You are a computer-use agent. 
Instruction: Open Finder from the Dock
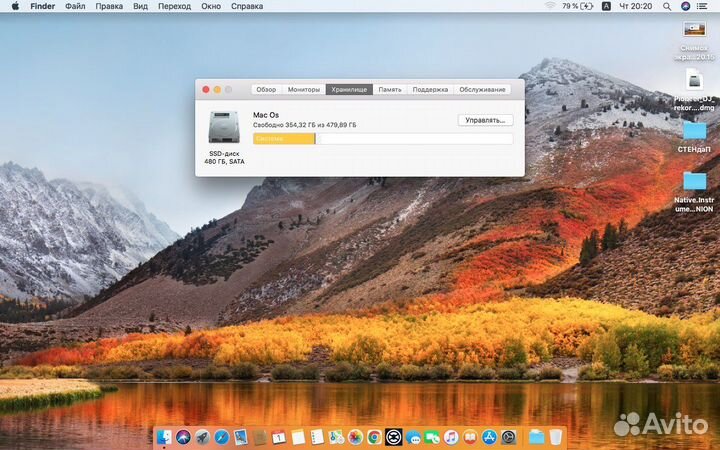[164, 437]
